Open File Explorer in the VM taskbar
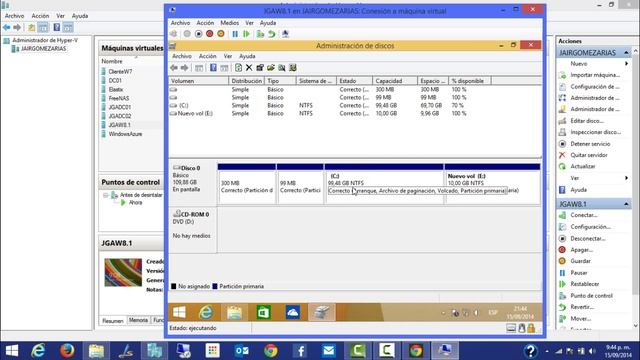 pos(235,313)
